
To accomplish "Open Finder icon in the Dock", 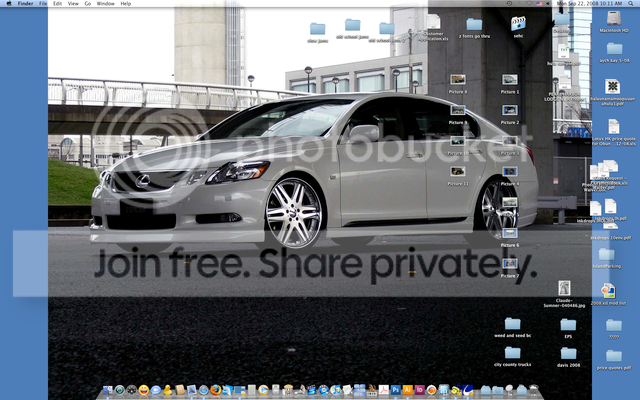I will click(x=108, y=390).
